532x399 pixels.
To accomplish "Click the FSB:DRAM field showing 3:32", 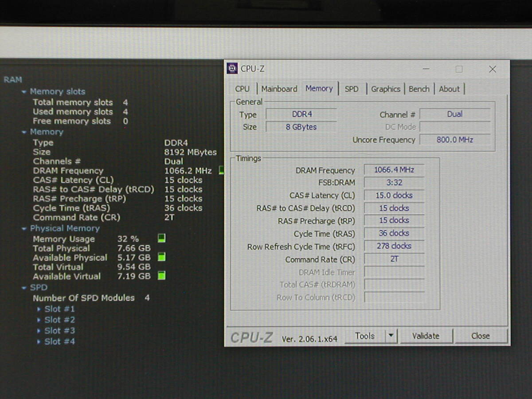I will 394,182.
